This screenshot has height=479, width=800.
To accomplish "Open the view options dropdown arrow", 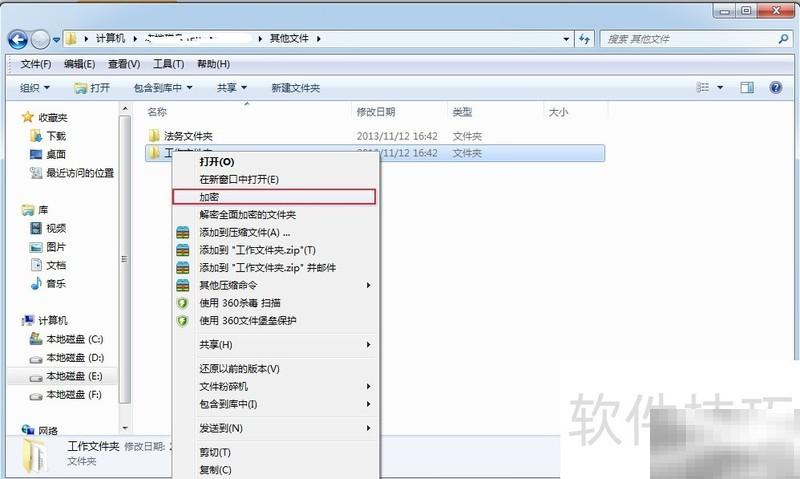I will pyautogui.click(x=720, y=88).
